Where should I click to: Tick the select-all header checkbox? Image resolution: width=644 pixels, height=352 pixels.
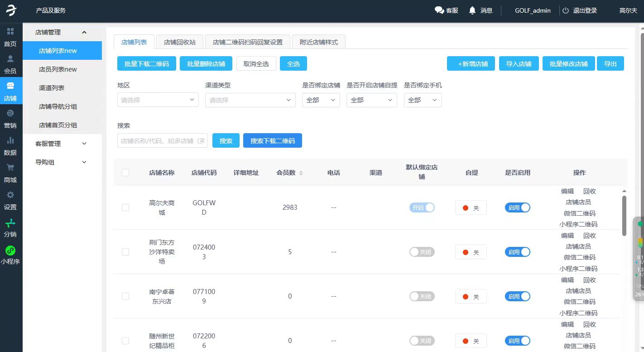click(125, 172)
